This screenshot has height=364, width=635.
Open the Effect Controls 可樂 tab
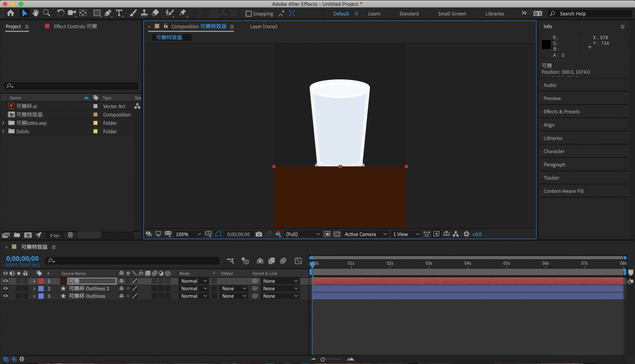point(74,27)
